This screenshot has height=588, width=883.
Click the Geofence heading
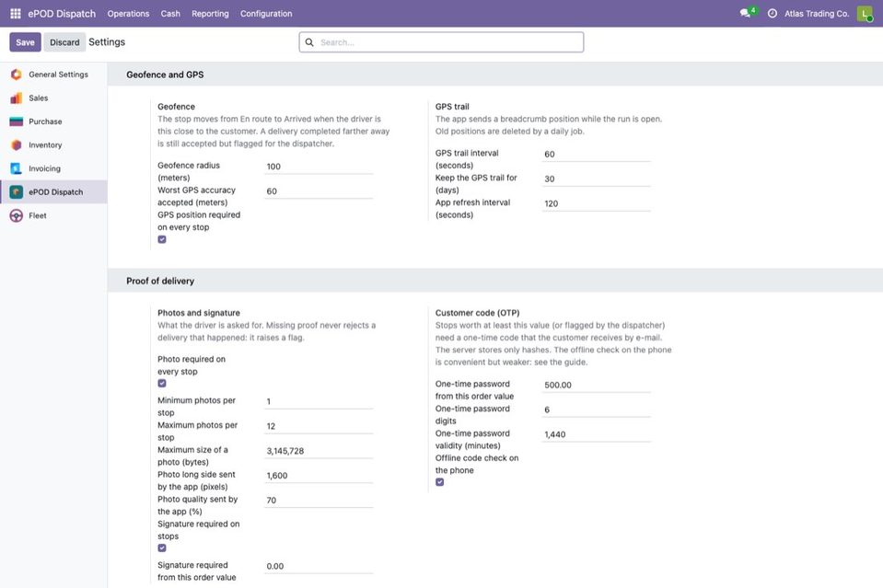176,107
